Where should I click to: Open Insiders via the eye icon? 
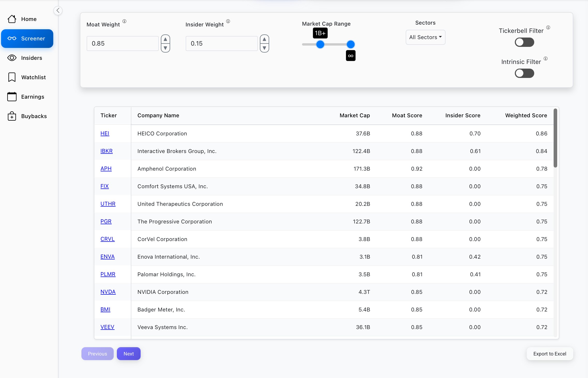(x=12, y=58)
